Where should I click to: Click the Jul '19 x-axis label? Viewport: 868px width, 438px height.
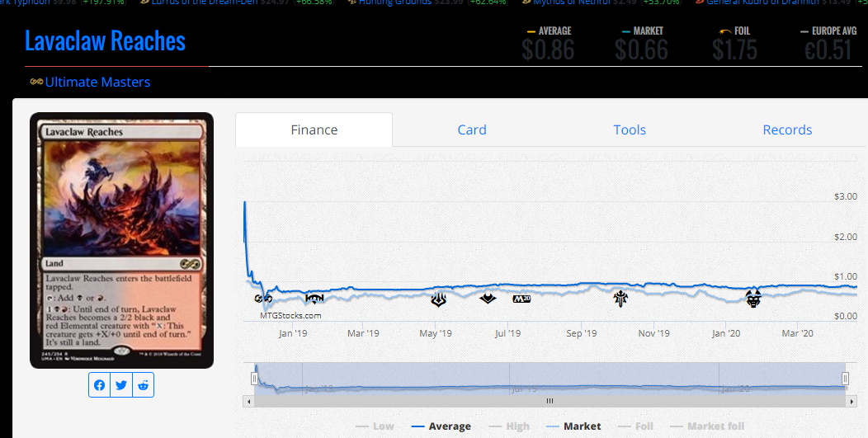(x=507, y=333)
